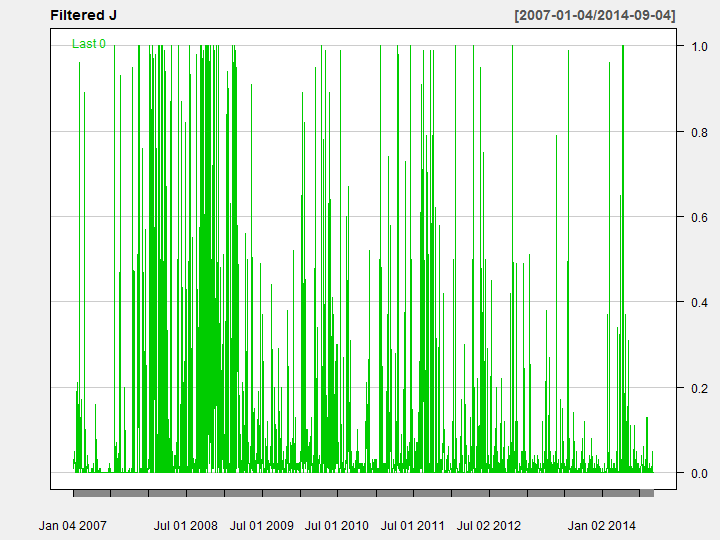Select the Jul 02 2012 axis label
This screenshot has width=720, height=540.
coord(489,525)
